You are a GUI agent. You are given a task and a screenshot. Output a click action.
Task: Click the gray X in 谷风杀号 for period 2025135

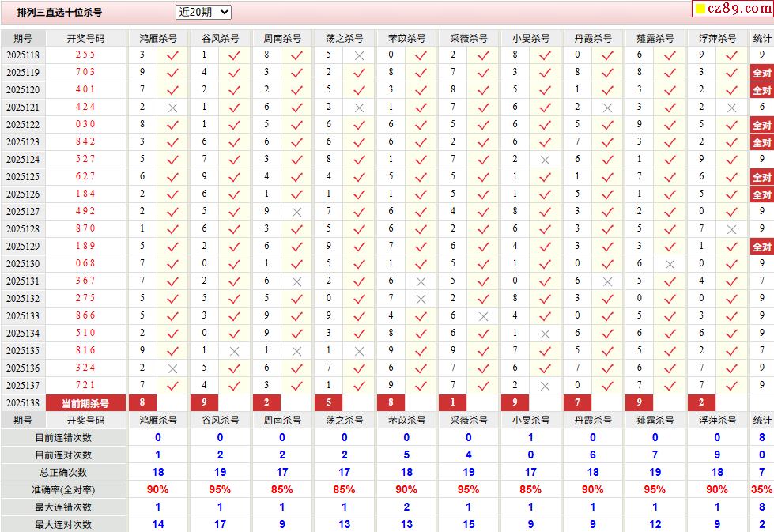click(x=235, y=352)
